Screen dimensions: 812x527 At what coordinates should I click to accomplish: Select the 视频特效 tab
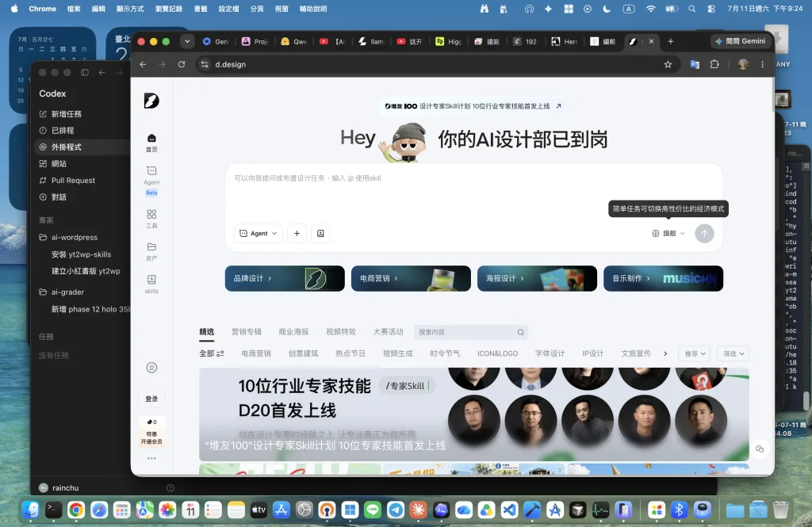pos(341,332)
